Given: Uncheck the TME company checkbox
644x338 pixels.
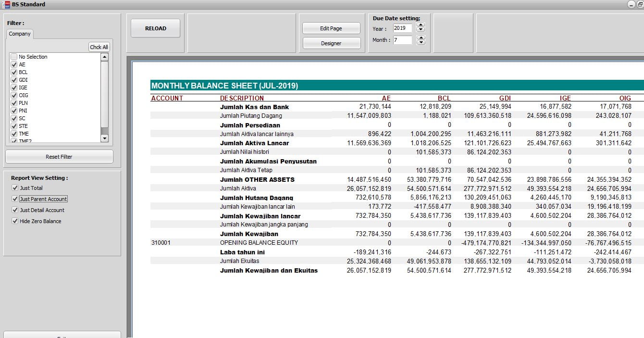Looking at the screenshot, I should click(14, 134).
